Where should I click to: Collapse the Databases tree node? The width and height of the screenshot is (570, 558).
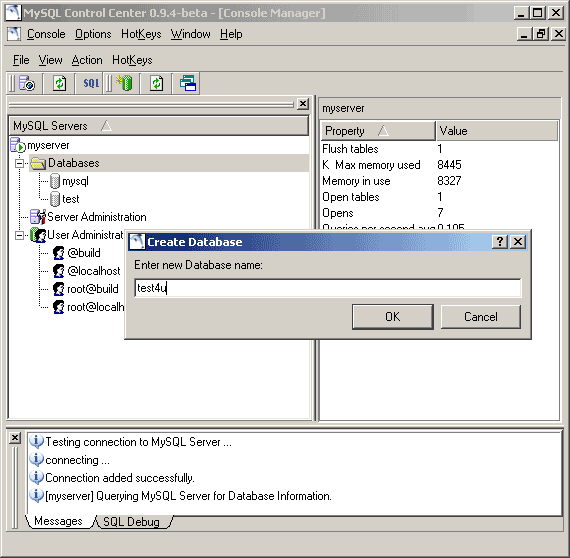click(19, 164)
